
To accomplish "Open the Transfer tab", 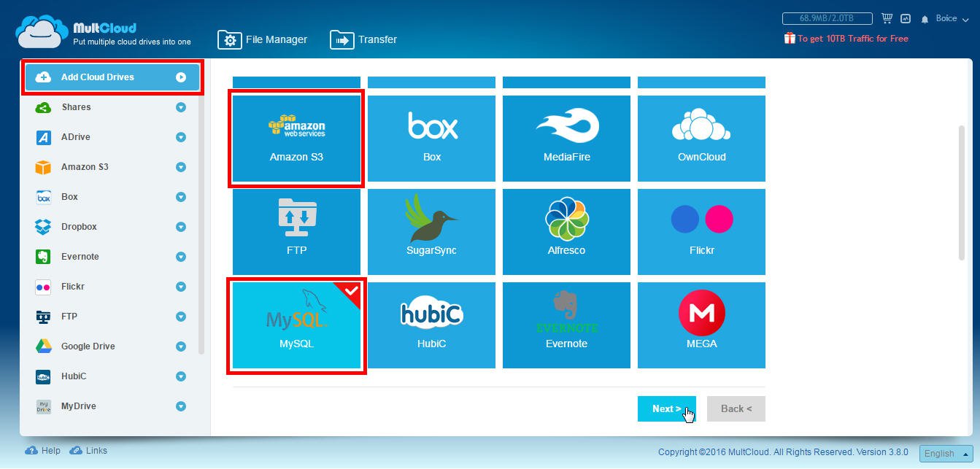I will (363, 39).
